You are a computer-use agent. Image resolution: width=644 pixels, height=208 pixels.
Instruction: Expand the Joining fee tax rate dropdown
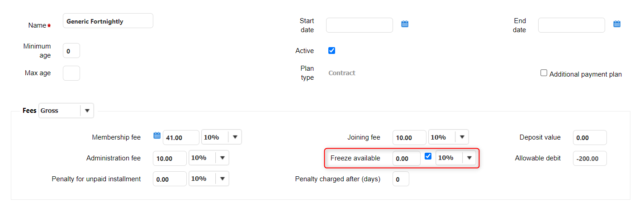(462, 137)
